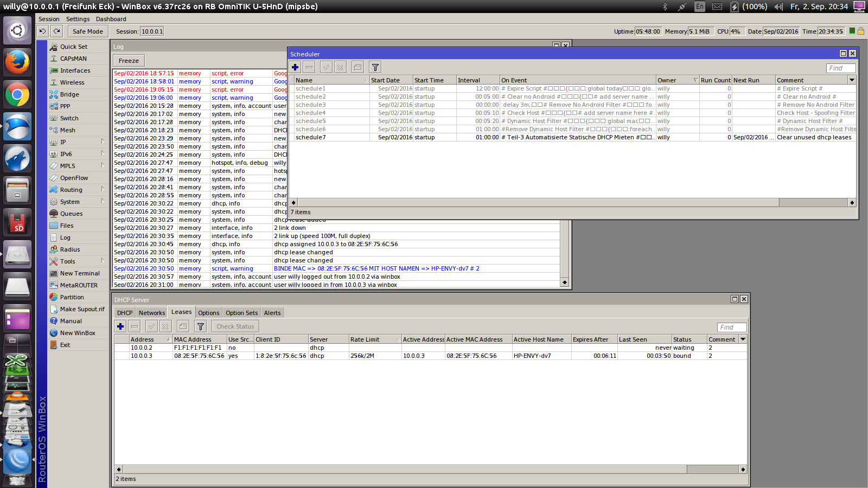Enable selected lease with DHCP Server checkmark icon
This screenshot has width=868, height=488.
click(x=151, y=326)
